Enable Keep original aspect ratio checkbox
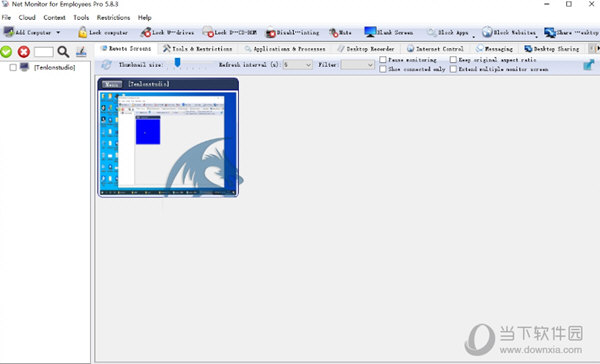 point(453,60)
